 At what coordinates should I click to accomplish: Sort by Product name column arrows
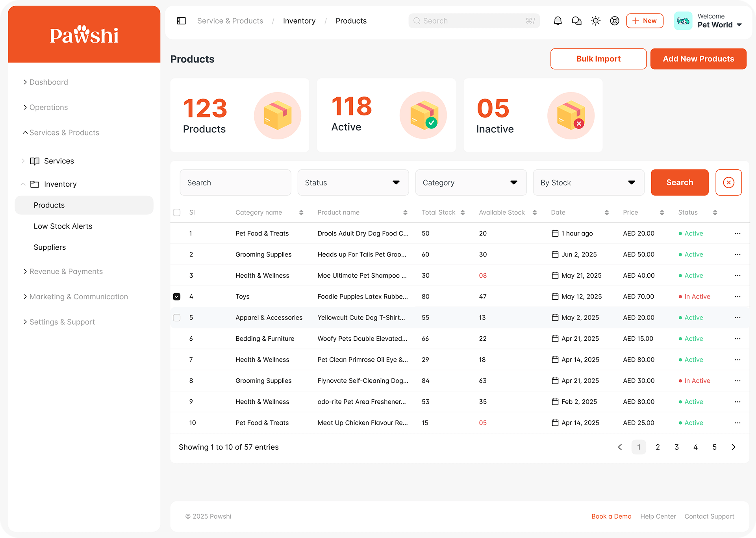405,213
